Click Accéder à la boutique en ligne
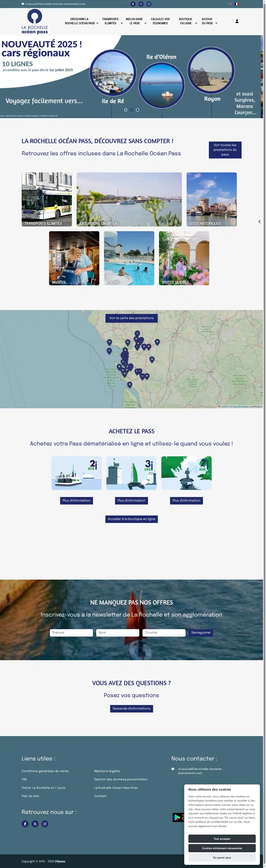This screenshot has height=868, width=266. tap(131, 519)
